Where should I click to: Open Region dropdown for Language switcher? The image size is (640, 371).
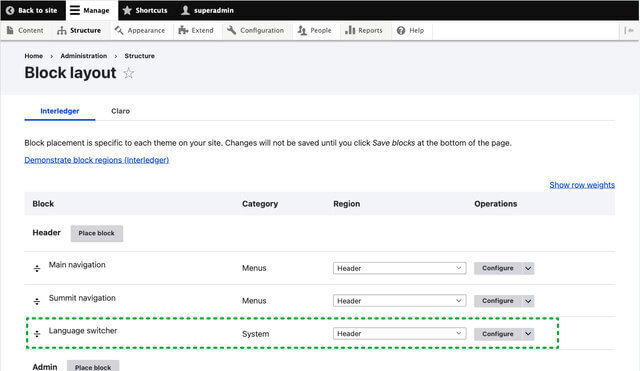tap(400, 333)
